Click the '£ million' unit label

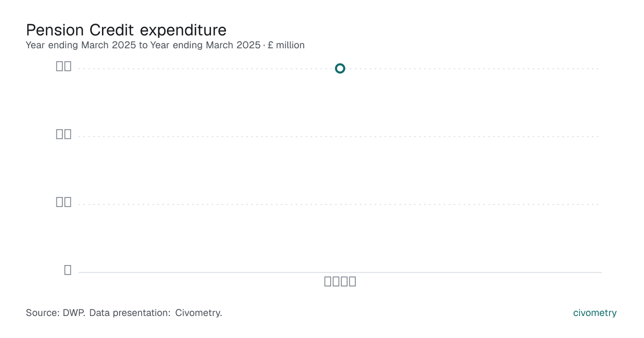click(287, 45)
